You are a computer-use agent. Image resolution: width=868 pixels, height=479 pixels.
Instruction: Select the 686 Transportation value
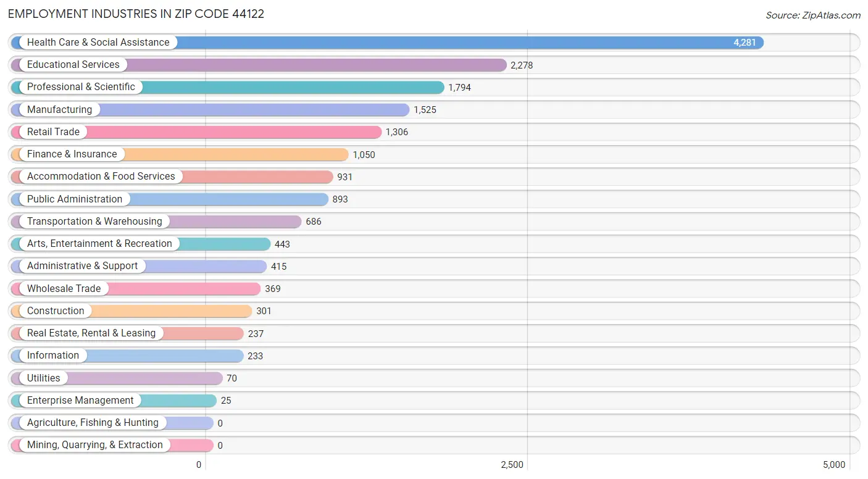(314, 222)
